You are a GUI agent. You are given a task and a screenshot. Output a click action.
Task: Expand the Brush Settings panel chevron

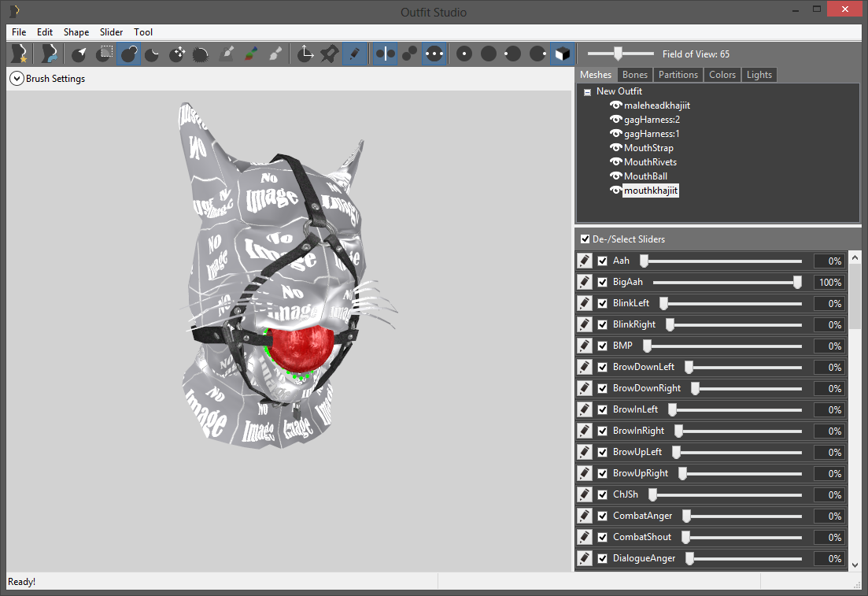pyautogui.click(x=17, y=79)
